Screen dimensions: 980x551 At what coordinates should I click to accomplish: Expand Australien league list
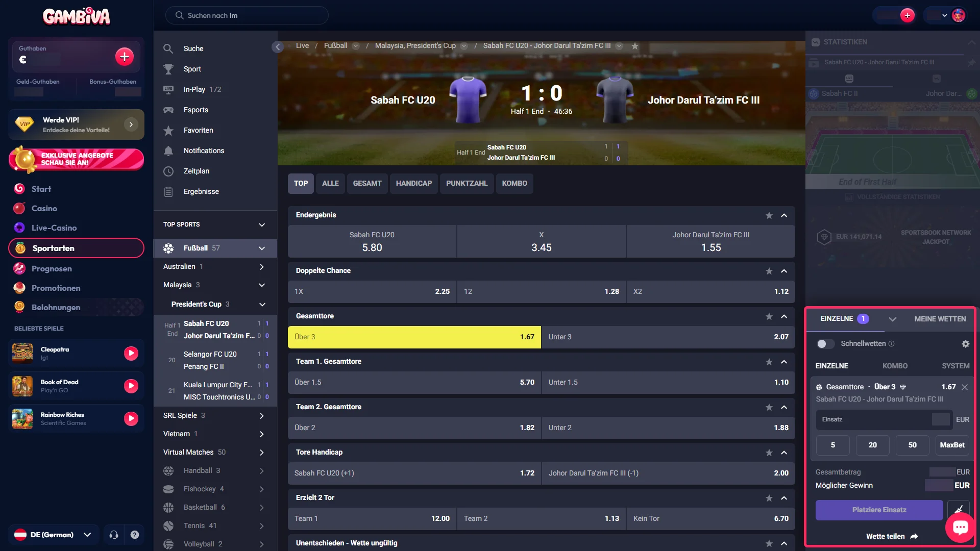(262, 267)
